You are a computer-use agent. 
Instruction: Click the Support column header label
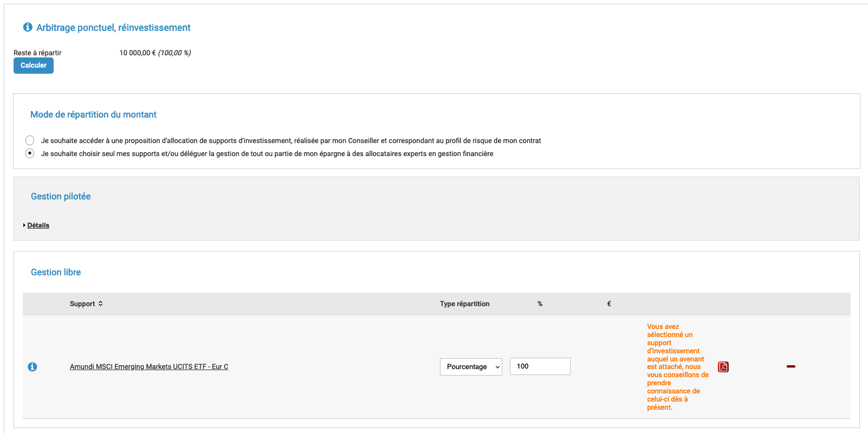pos(82,303)
